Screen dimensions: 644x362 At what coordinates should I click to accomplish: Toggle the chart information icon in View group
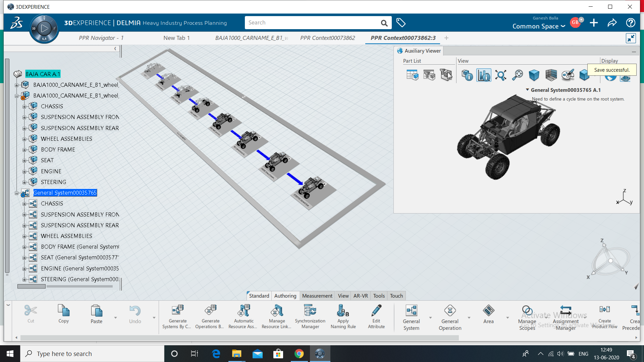click(x=484, y=75)
